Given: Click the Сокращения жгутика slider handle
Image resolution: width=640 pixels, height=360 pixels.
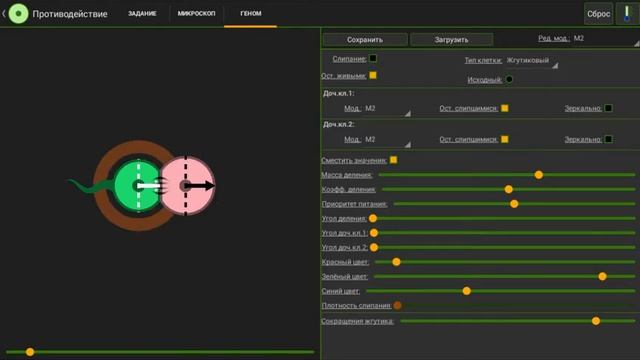Looking at the screenshot, I should point(596,321).
